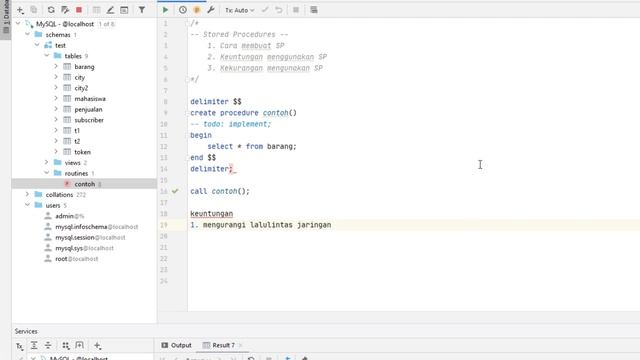Viewport: 640px width, 360px height.
Task: Open the query console icon
Action: tap(124, 10)
